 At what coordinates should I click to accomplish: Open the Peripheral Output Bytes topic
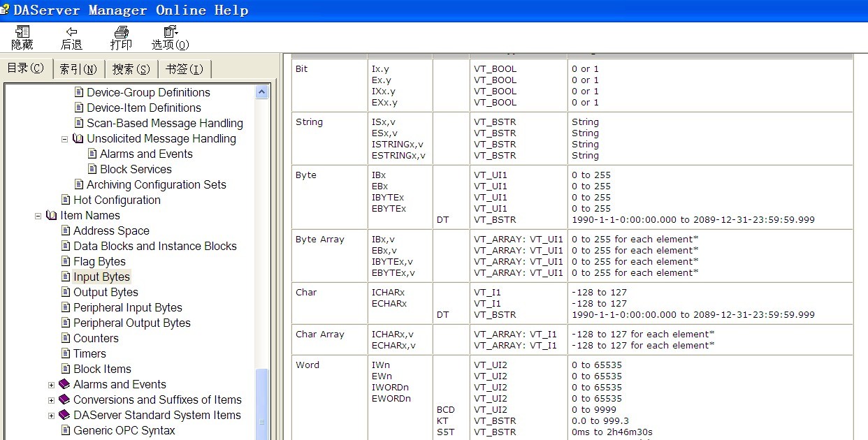click(132, 323)
